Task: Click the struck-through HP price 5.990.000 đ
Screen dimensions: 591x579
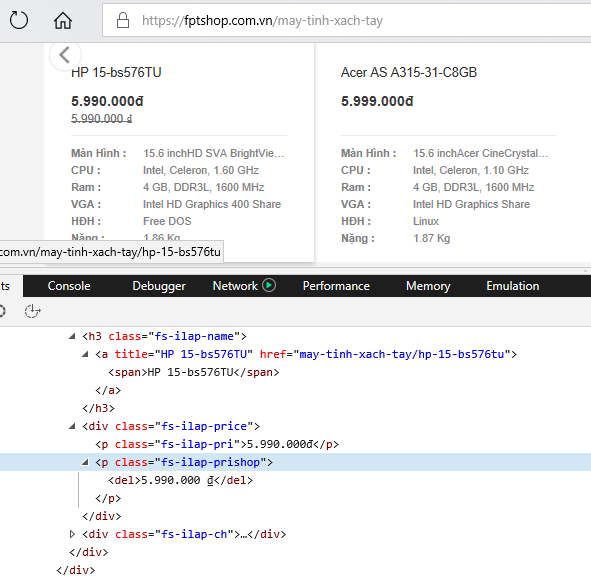Action: pos(101,118)
